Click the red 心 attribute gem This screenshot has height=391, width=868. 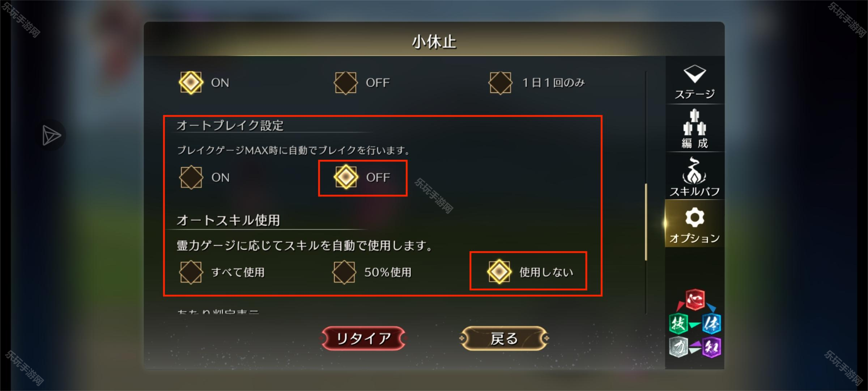click(x=695, y=299)
